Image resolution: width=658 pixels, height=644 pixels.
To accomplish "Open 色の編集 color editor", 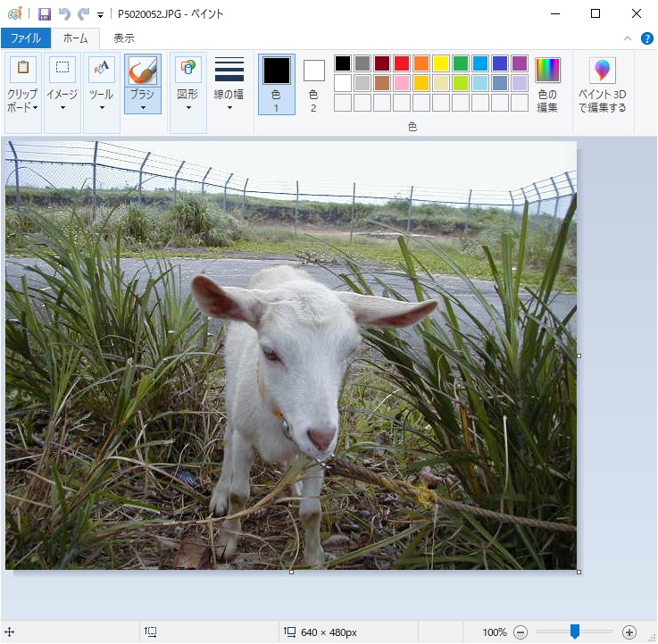I will click(x=547, y=84).
